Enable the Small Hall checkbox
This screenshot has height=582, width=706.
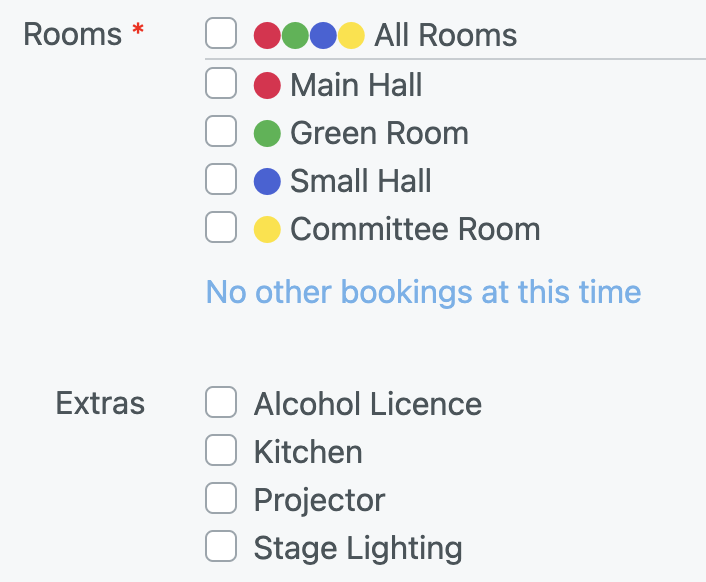pos(221,180)
